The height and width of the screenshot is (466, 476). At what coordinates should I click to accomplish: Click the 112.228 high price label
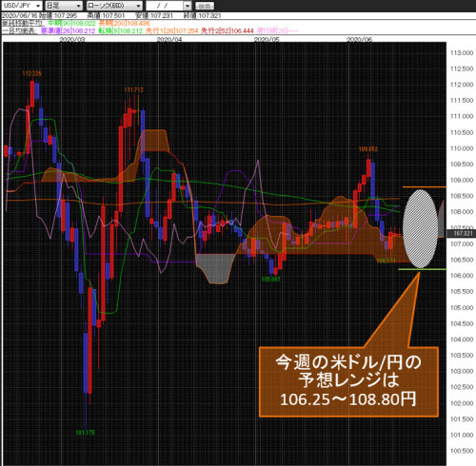[x=31, y=73]
